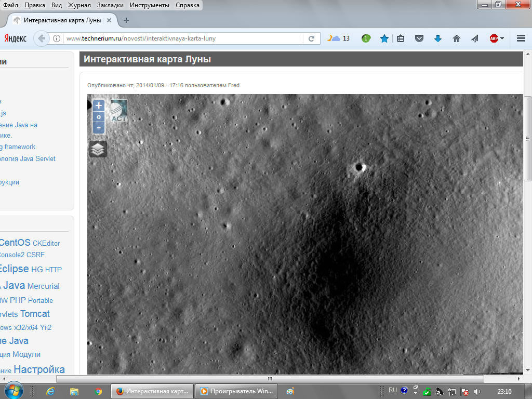
Task: Switch the RU keyboard language indicator
Action: (393, 390)
